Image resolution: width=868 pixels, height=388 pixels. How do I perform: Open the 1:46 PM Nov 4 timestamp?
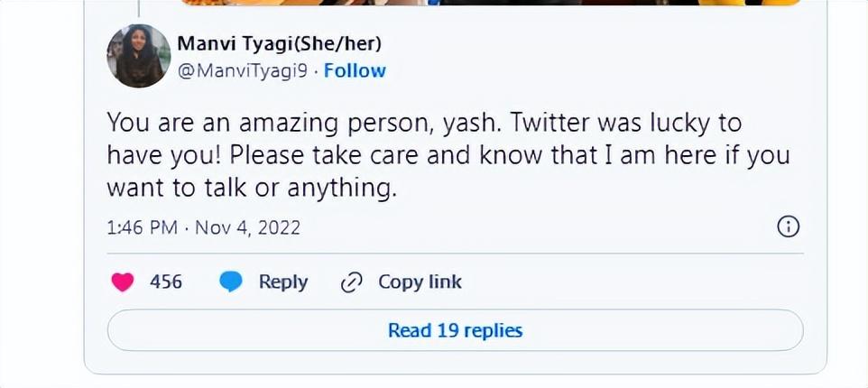point(203,227)
